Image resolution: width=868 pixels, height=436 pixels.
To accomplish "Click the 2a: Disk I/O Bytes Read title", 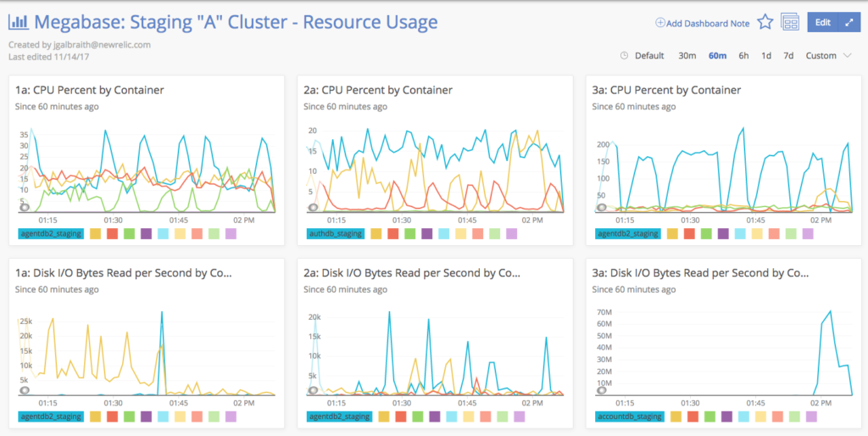I will coord(411,272).
